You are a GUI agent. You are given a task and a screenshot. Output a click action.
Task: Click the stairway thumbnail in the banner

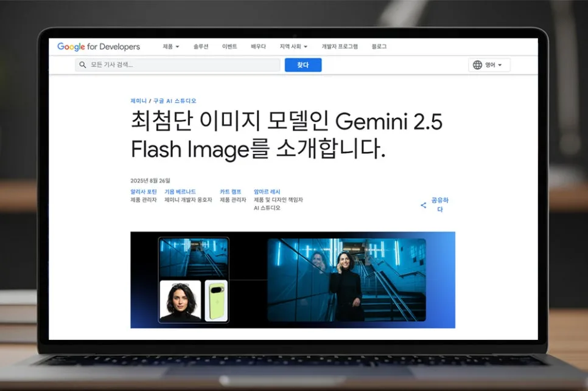click(194, 258)
